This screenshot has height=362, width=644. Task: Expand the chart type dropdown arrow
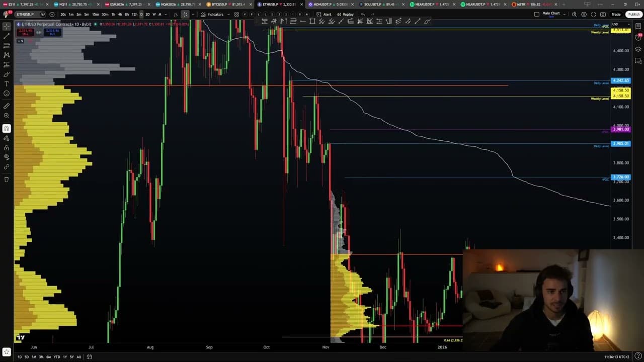tap(193, 14)
